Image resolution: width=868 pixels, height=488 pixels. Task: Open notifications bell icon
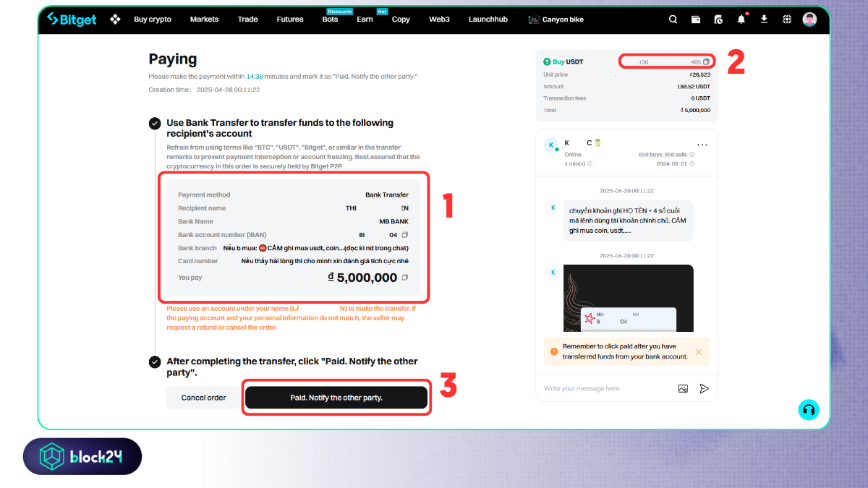coord(741,20)
